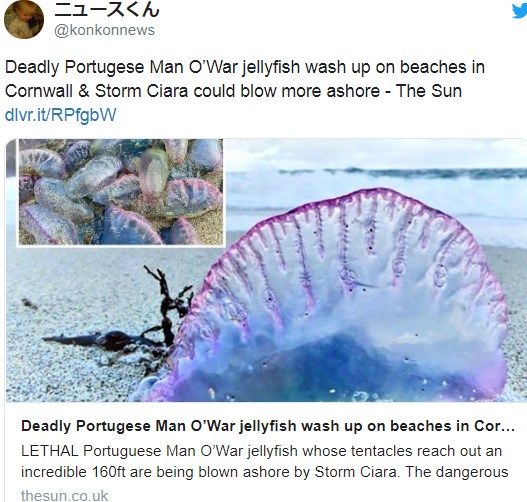Open the thesun.co.uk source link
Screen dimensions: 527x502
(x=64, y=496)
